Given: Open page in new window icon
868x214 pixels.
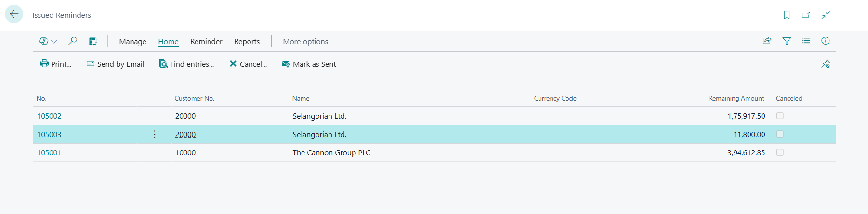Looking at the screenshot, I should pos(806,15).
